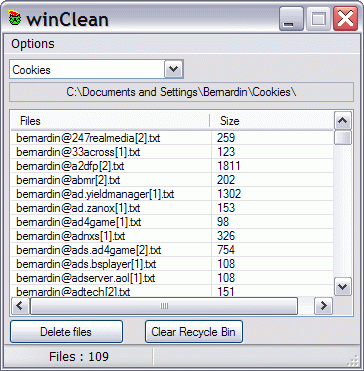Click vertical scrollbar down arrow
The width and height of the screenshot is (364, 371).
343,286
